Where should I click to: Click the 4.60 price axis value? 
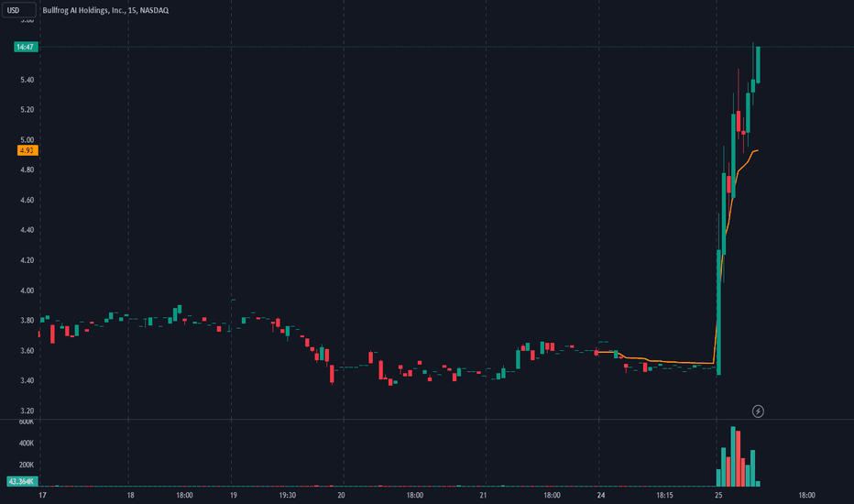pyautogui.click(x=27, y=200)
